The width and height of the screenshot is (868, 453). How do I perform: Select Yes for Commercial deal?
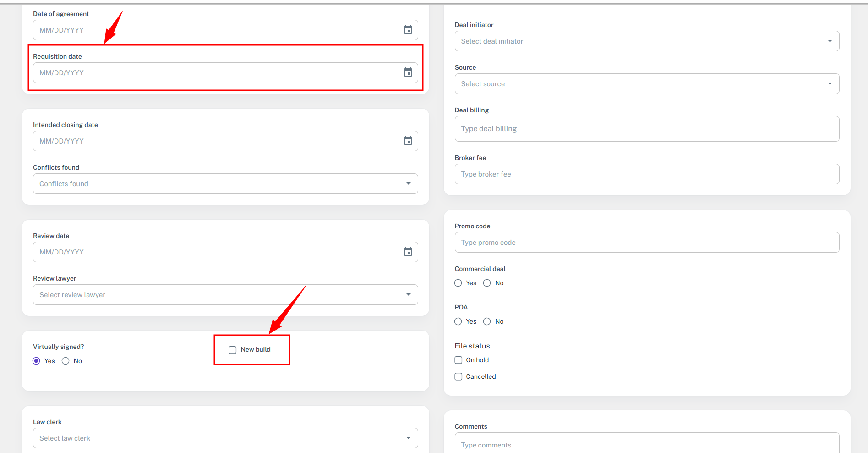458,283
